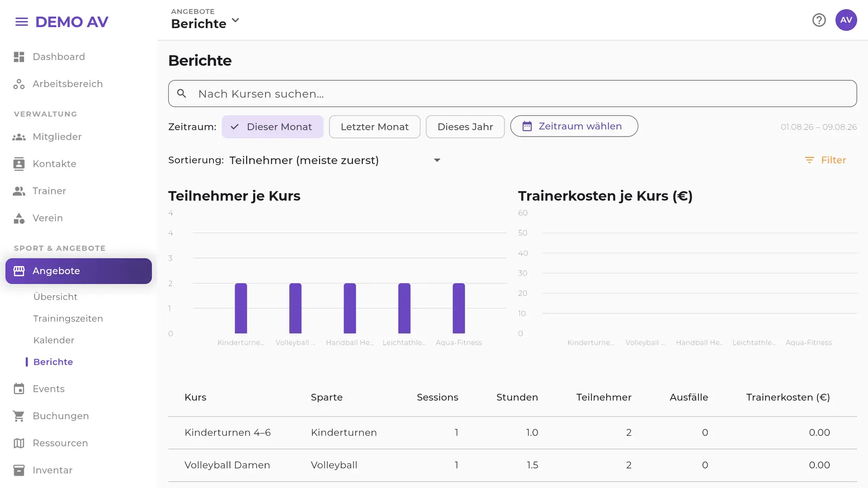Click the Teilnehmer column header
Viewport: 868px width, 488px height.
604,397
